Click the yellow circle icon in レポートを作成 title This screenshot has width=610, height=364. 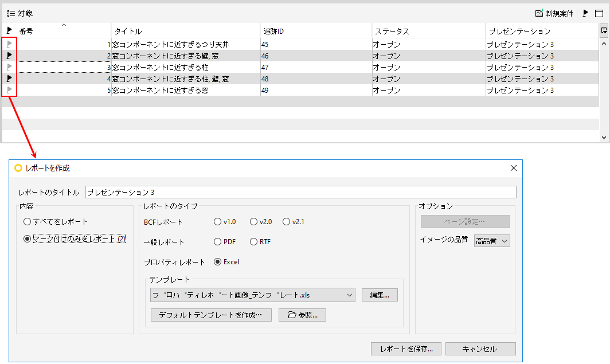tap(18, 168)
